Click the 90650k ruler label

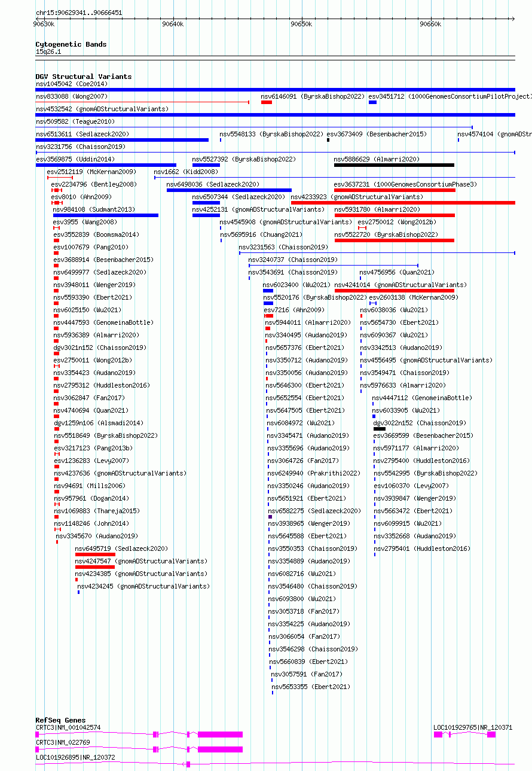pos(301,24)
